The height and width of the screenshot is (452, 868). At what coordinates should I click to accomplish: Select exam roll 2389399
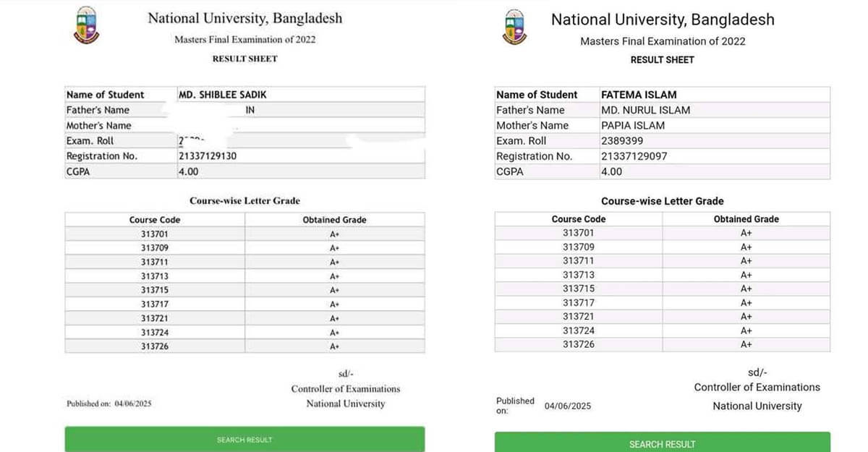click(x=621, y=141)
